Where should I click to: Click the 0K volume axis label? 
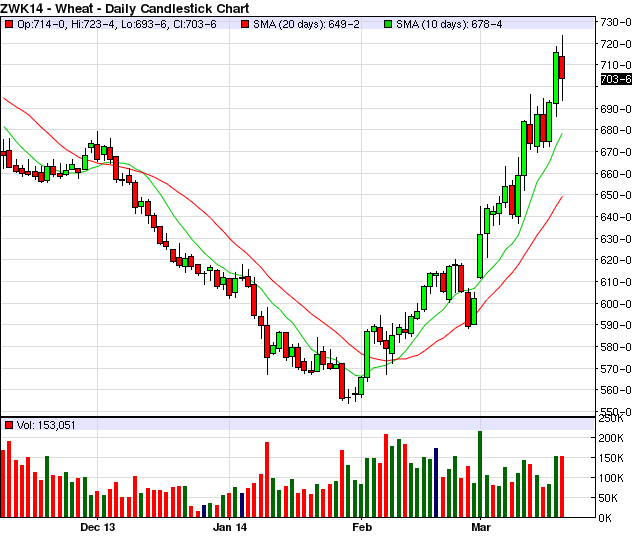click(x=605, y=518)
